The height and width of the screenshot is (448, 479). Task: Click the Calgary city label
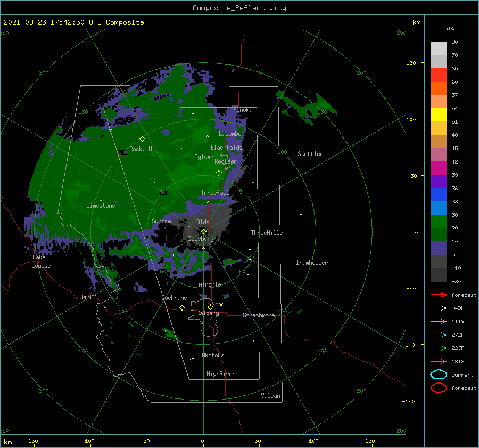[x=208, y=313]
